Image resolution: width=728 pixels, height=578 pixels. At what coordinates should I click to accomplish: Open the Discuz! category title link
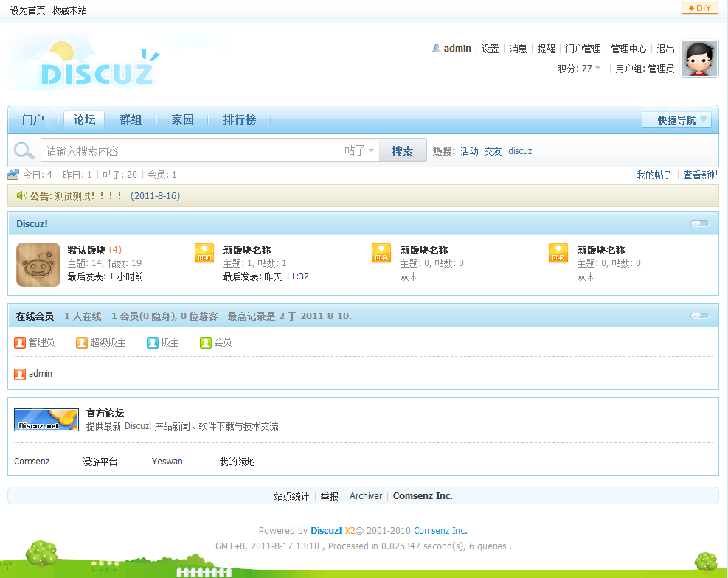[x=32, y=223]
